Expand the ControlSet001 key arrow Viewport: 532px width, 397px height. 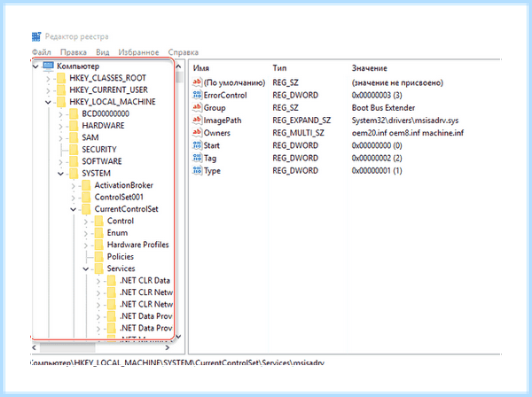(x=73, y=198)
